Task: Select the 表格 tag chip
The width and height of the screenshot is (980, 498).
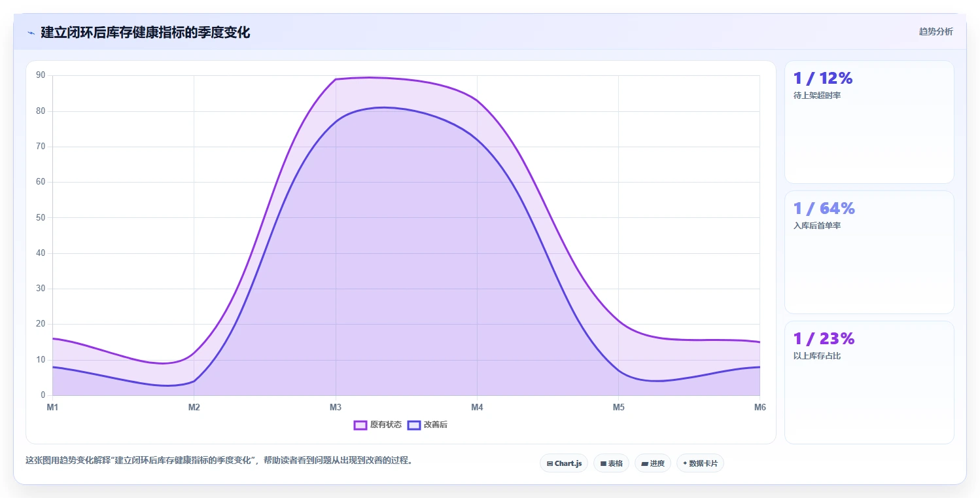Action: [x=611, y=463]
